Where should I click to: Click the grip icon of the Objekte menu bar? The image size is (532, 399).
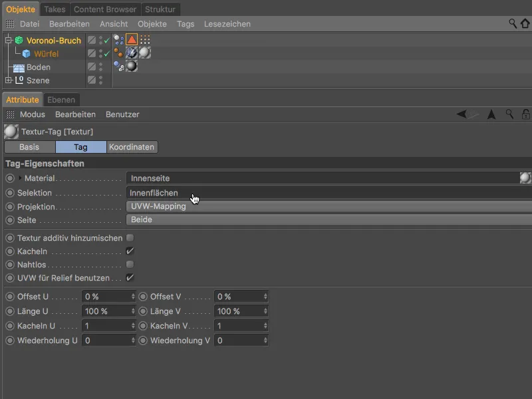[10, 24]
